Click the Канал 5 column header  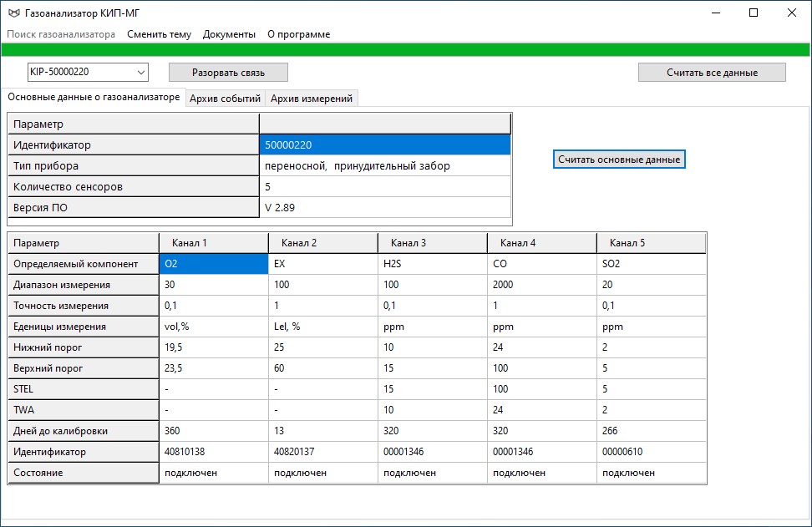click(x=651, y=243)
